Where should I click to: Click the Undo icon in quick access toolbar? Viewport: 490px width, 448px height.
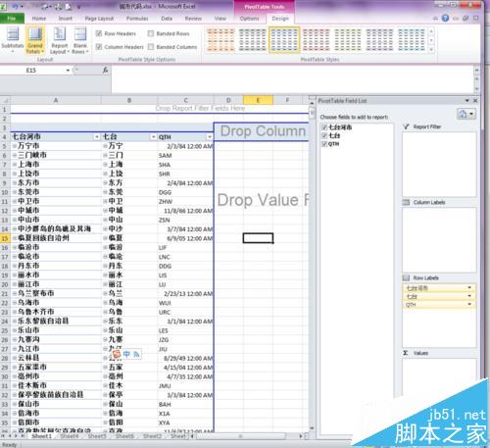(x=16, y=6)
